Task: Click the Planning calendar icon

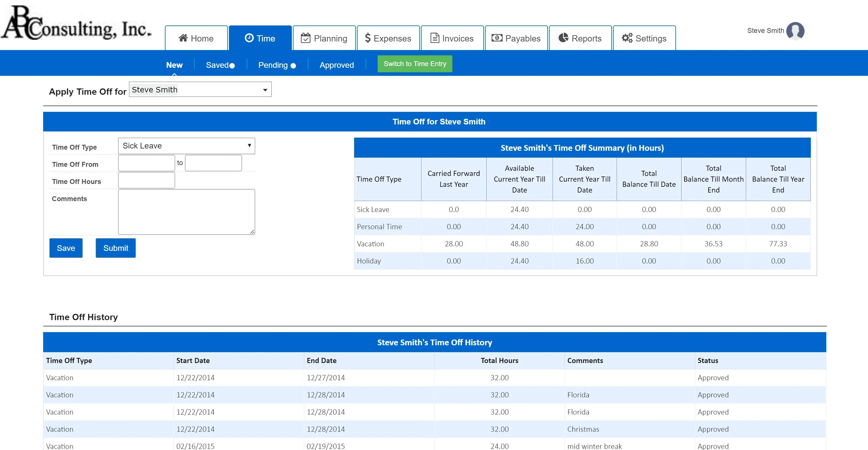Action: click(x=306, y=38)
